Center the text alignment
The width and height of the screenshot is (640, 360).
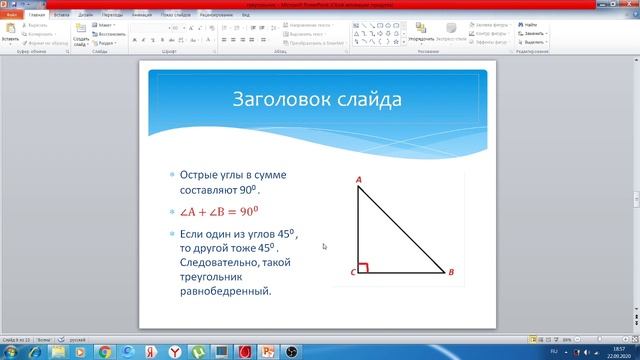coord(233,40)
